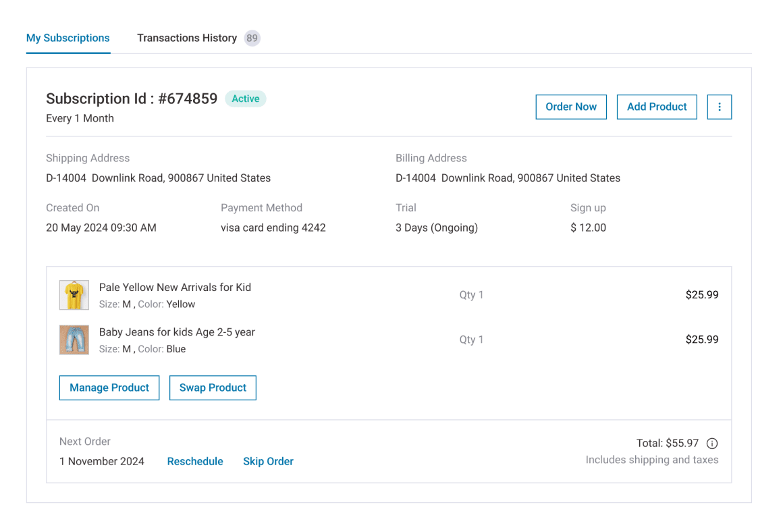The image size is (783, 532).
Task: Click the visa card ending 4242 payment method
Action: coord(273,228)
